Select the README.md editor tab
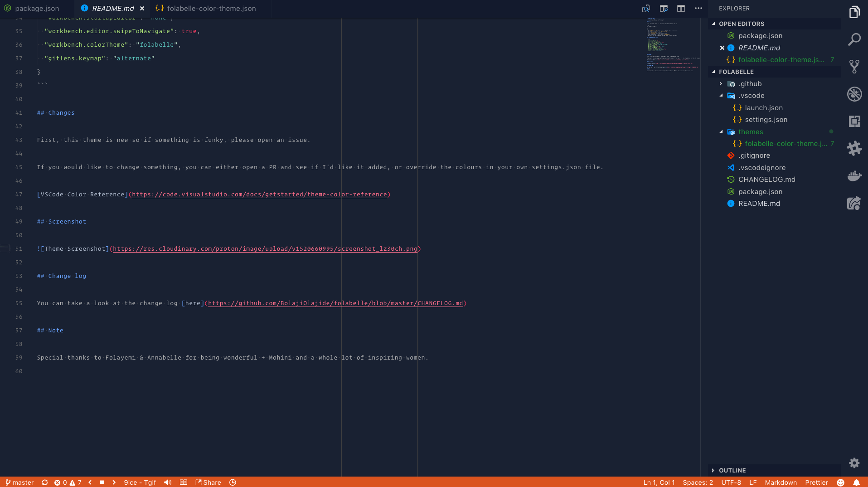The width and height of the screenshot is (868, 487). (113, 9)
